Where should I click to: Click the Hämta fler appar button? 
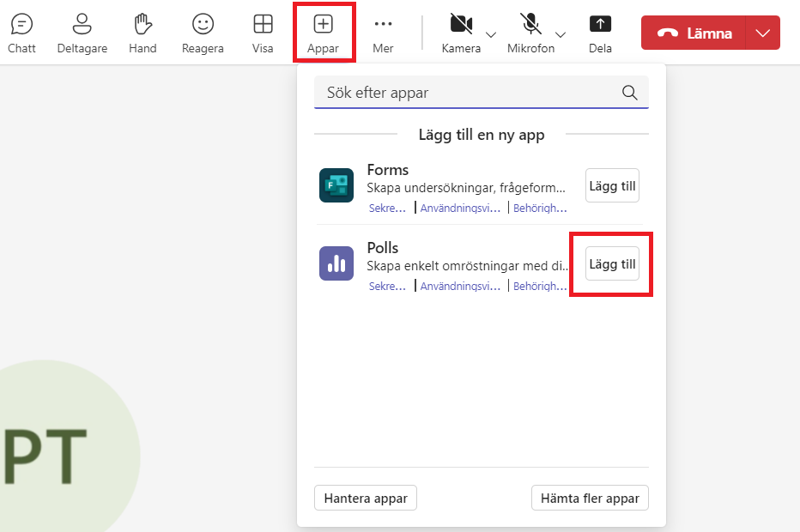coord(590,498)
